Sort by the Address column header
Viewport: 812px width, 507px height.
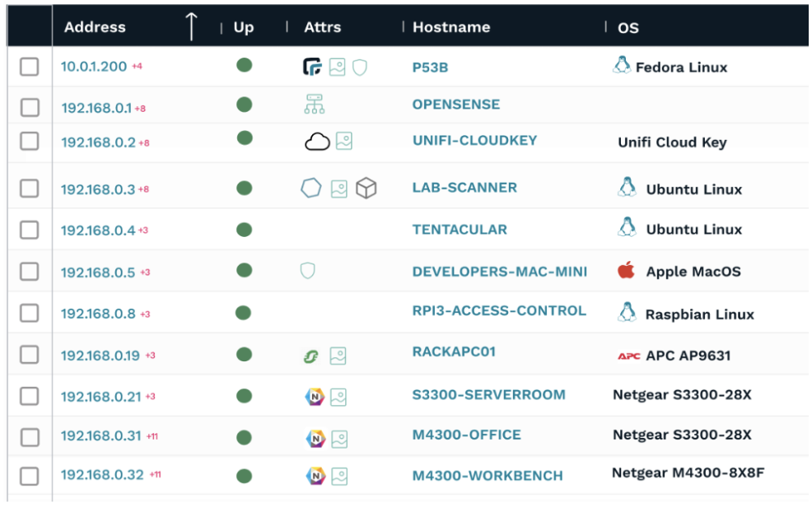click(x=95, y=27)
